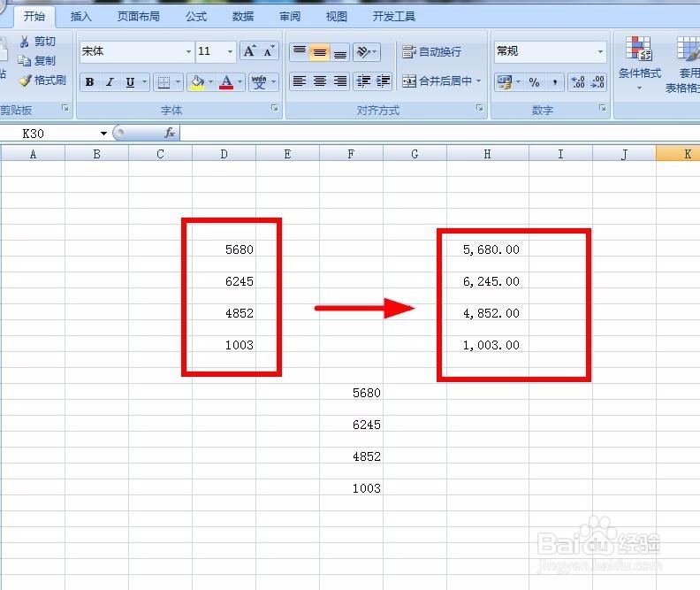Click the phonetic guide (wén) icon
This screenshot has height=590, width=700.
click(259, 82)
